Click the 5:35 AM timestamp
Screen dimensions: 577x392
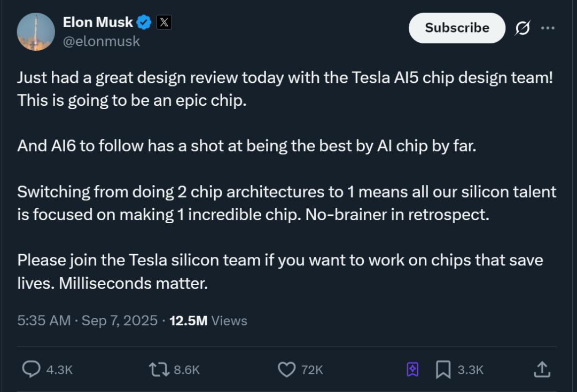(44, 320)
